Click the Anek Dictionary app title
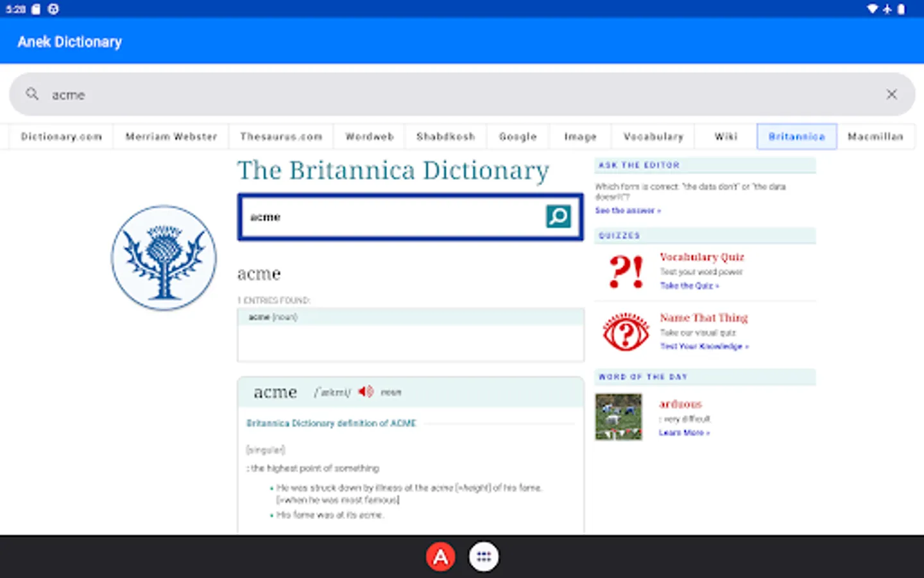Image resolution: width=924 pixels, height=578 pixels. (x=70, y=42)
